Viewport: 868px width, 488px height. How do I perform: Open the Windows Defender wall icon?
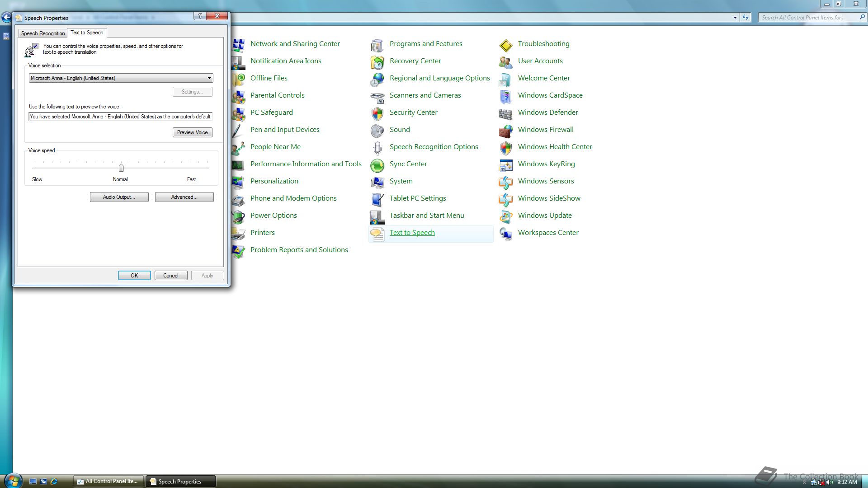coord(505,113)
